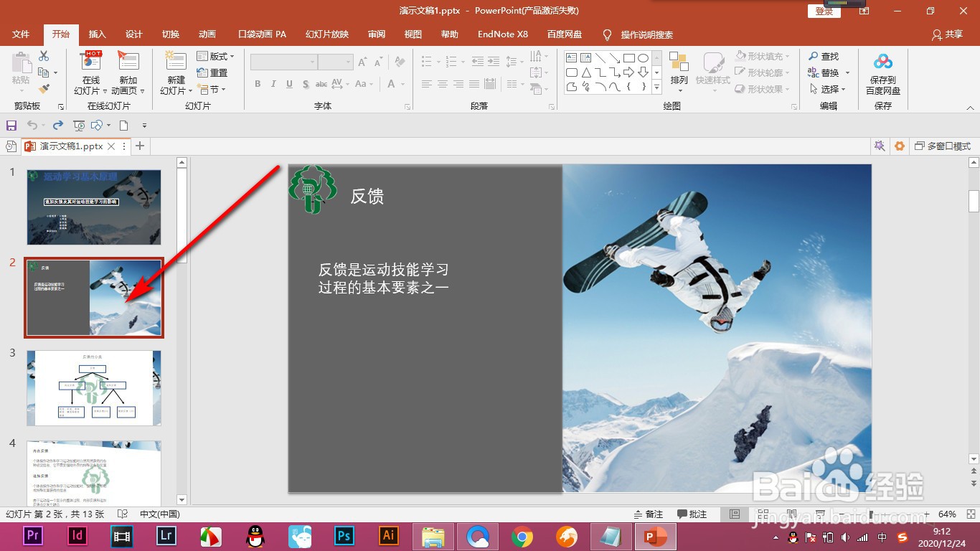Open Lightroom from the taskbar

click(x=166, y=536)
